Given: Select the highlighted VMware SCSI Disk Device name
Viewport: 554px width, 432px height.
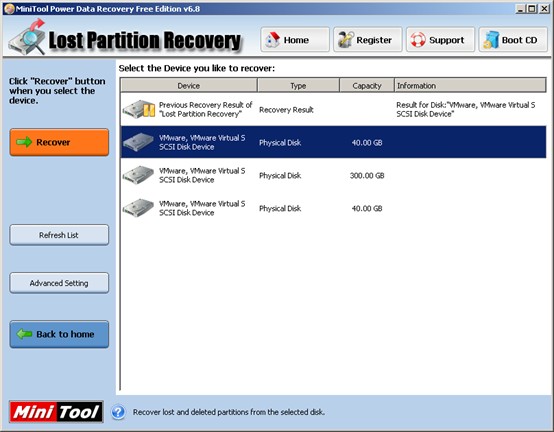Looking at the screenshot, I should [x=202, y=142].
